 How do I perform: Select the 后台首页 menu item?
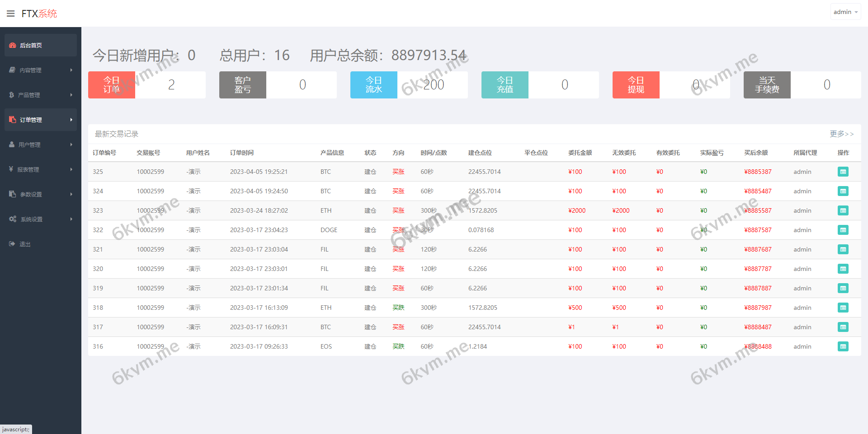tap(30, 45)
